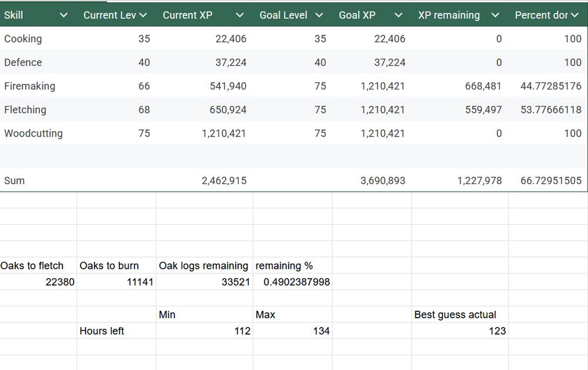This screenshot has height=370, width=588.
Task: Click the Goal Level column header text
Action: (x=283, y=15)
